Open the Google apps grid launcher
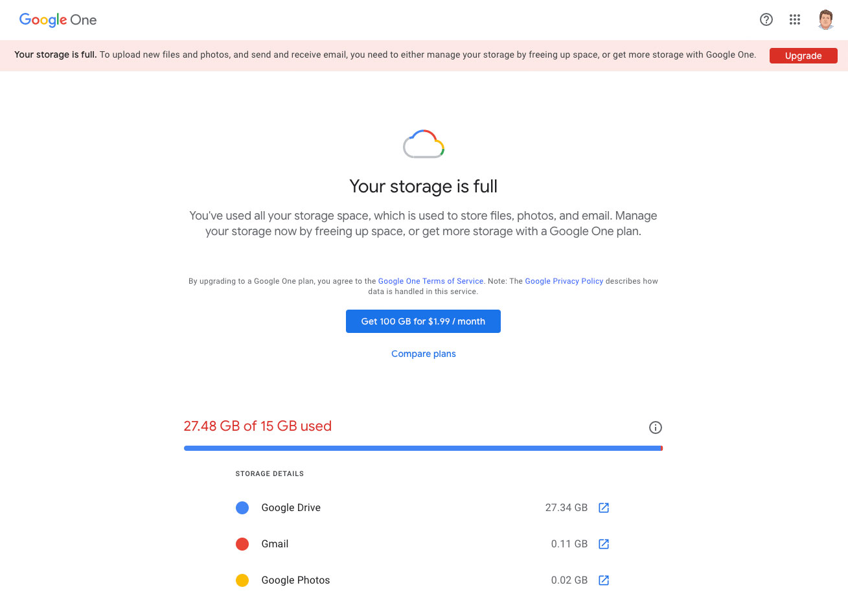The height and width of the screenshot is (616, 848). tap(795, 19)
